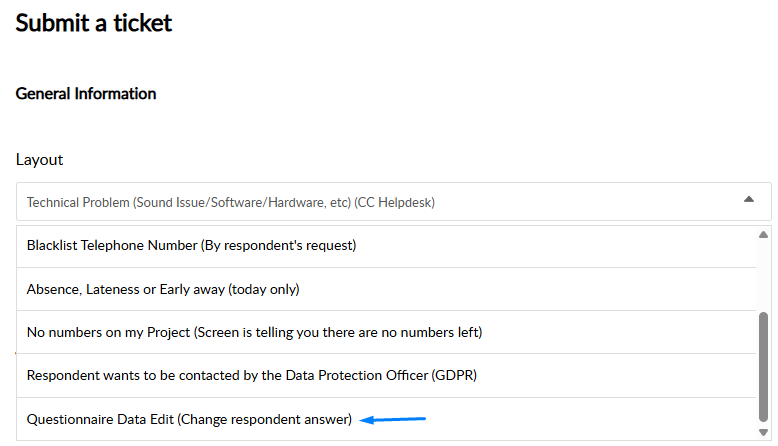Image resolution: width=778 pixels, height=446 pixels.
Task: Click the blue arrow pointing at Questionnaire option
Action: pyautogui.click(x=393, y=420)
